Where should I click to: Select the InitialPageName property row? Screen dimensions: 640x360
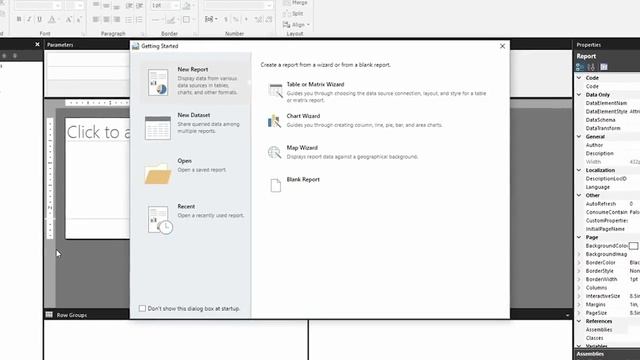point(608,229)
